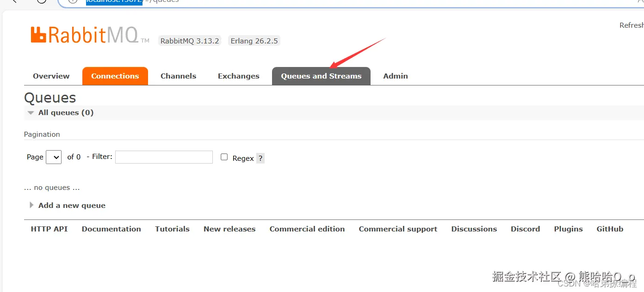Open the Tutorials link
This screenshot has width=644, height=292.
pos(172,229)
